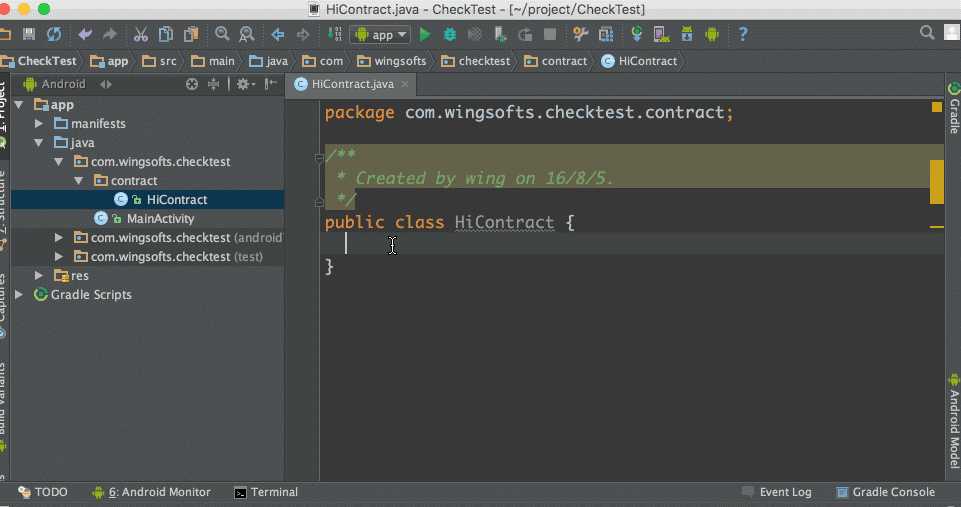Click the yellow warning stripe on the scrollbar
The image size is (961, 507).
936,181
